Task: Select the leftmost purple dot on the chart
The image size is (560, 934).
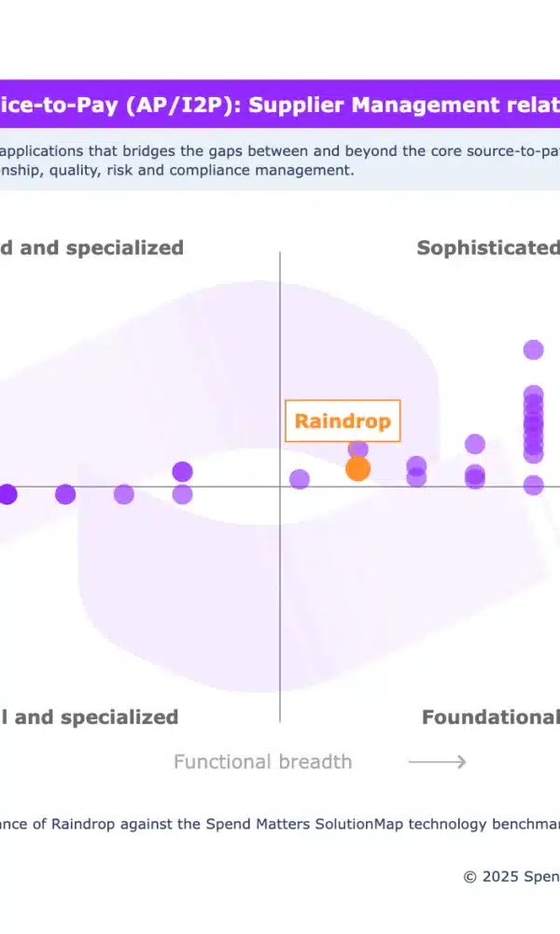Action: (7, 494)
